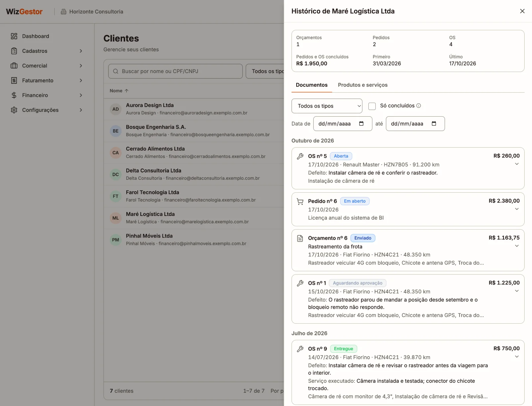The height and width of the screenshot is (406, 532).
Task: Click the Data de date input
Action: pyautogui.click(x=342, y=124)
